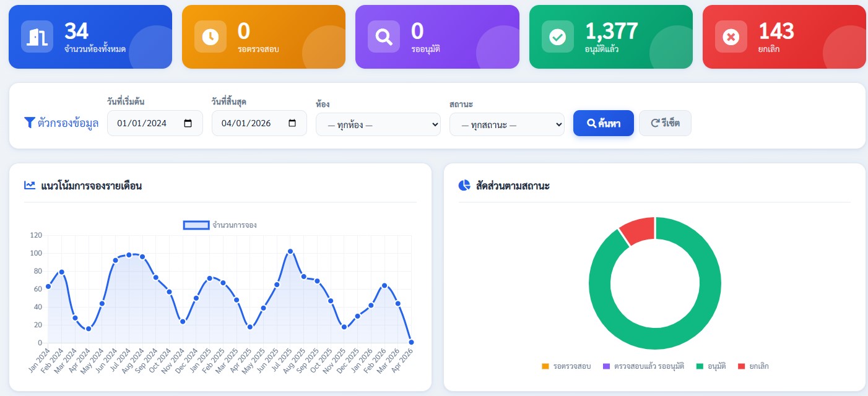Toggle อนุมัติ legend item in donut chart
Viewport: 868px width, 396px height.
(x=711, y=366)
